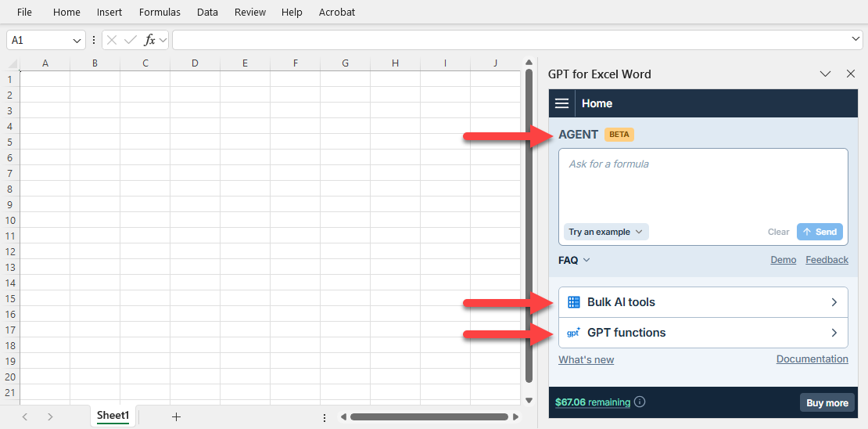The image size is (868, 429).
Task: Select the Sheet1 sheet tab
Action: (x=113, y=416)
